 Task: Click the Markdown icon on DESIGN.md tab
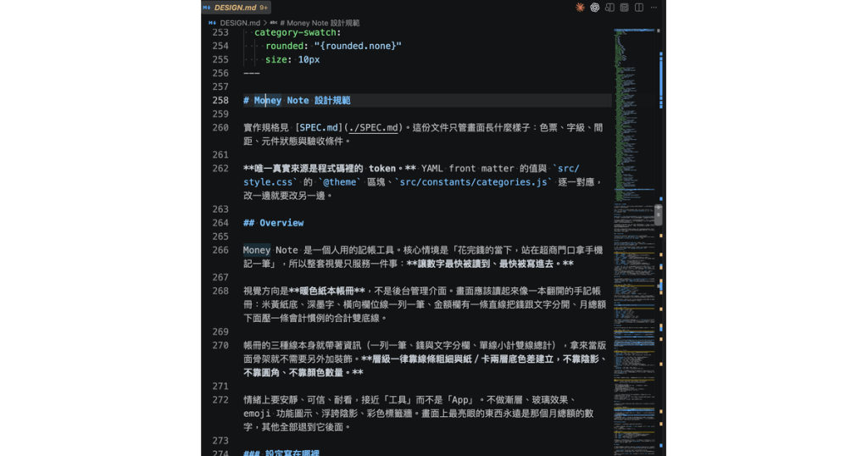pos(207,7)
